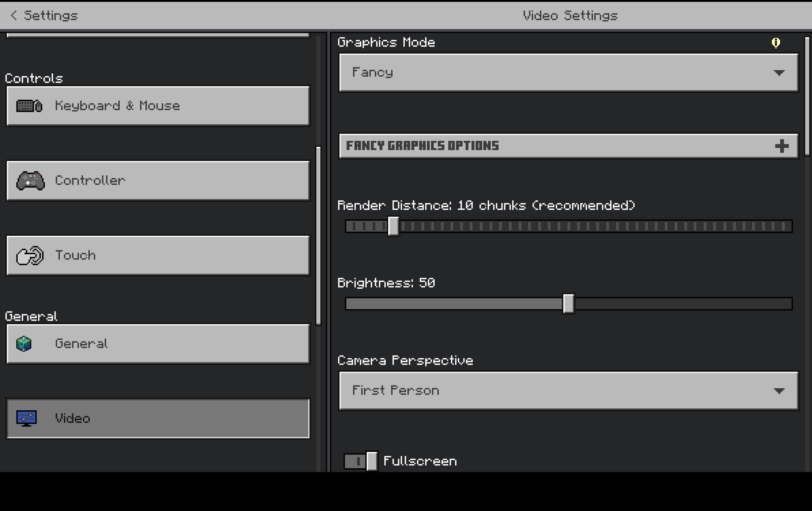Click the gamepad Controller icon
The width and height of the screenshot is (812, 511).
(x=30, y=181)
